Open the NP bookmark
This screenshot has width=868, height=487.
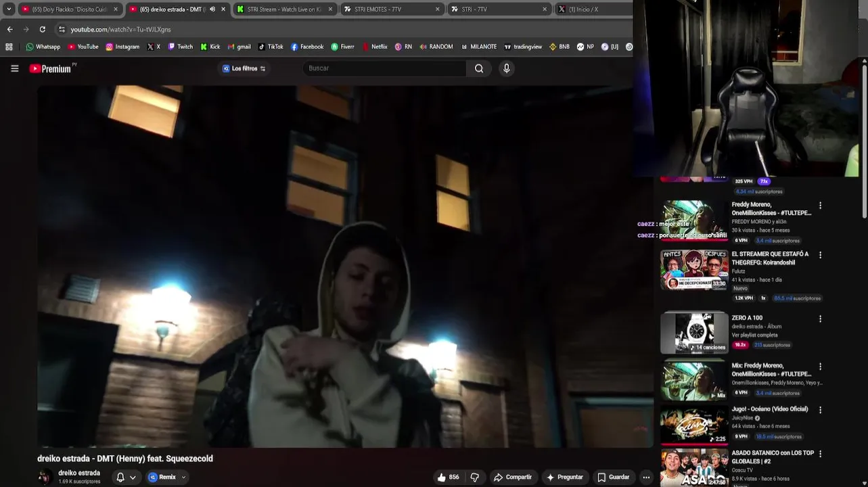[x=585, y=47]
